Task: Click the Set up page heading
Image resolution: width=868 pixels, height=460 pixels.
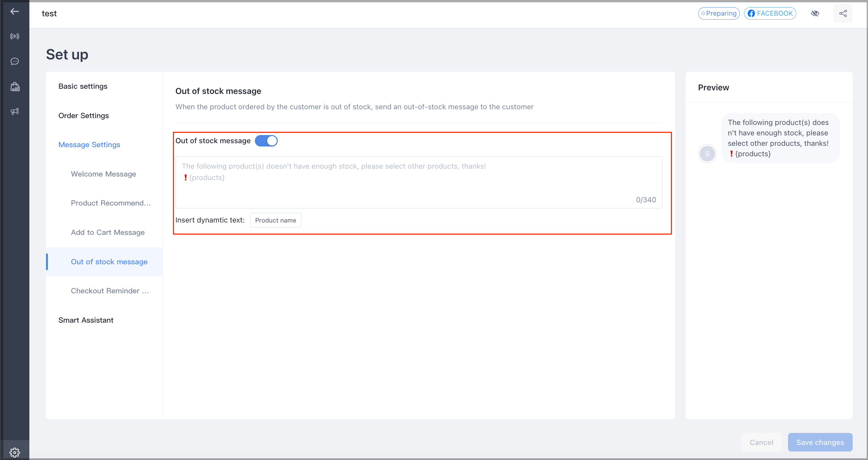Action: tap(67, 54)
